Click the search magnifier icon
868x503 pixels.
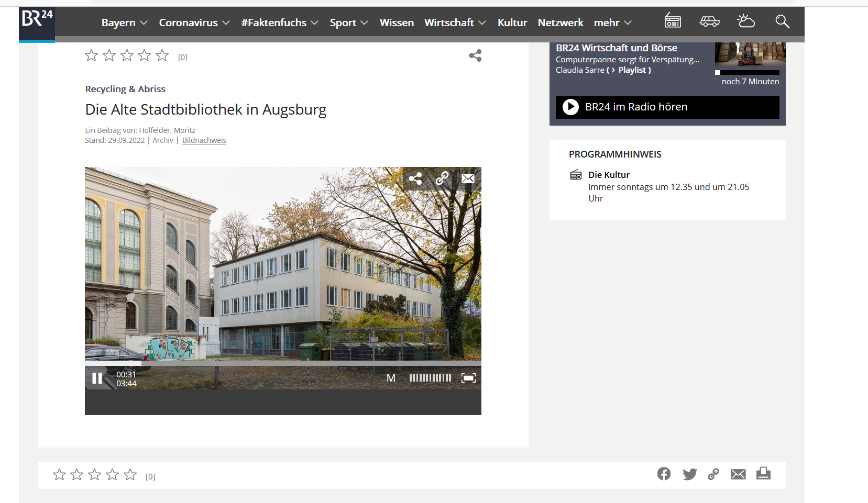click(x=782, y=21)
